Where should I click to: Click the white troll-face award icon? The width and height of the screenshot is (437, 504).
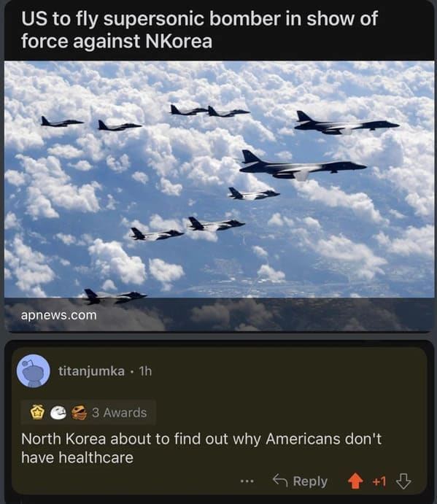(x=58, y=413)
